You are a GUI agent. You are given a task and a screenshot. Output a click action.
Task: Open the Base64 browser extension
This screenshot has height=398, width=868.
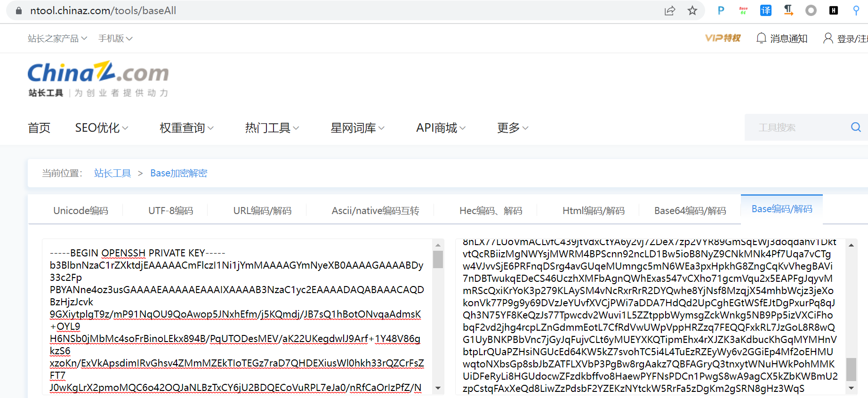[x=743, y=10]
